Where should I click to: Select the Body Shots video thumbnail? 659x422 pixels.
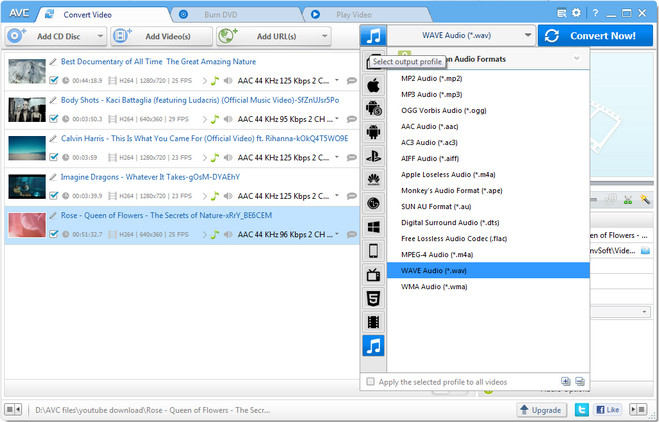tap(27, 109)
